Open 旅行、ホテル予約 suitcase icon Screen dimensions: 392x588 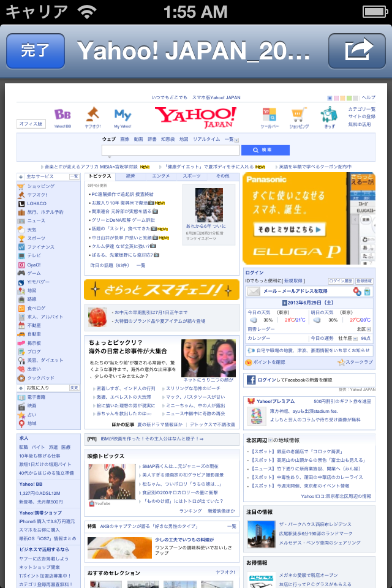[x=22, y=213]
